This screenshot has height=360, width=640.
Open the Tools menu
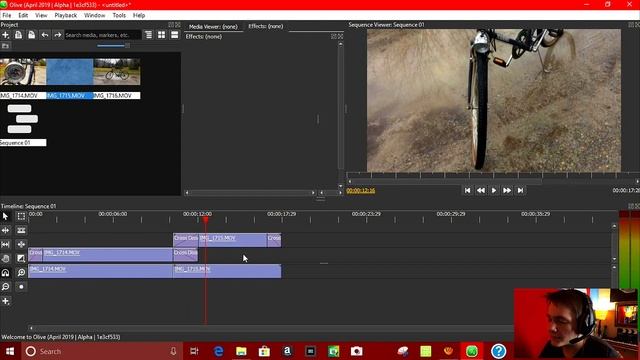coord(119,15)
